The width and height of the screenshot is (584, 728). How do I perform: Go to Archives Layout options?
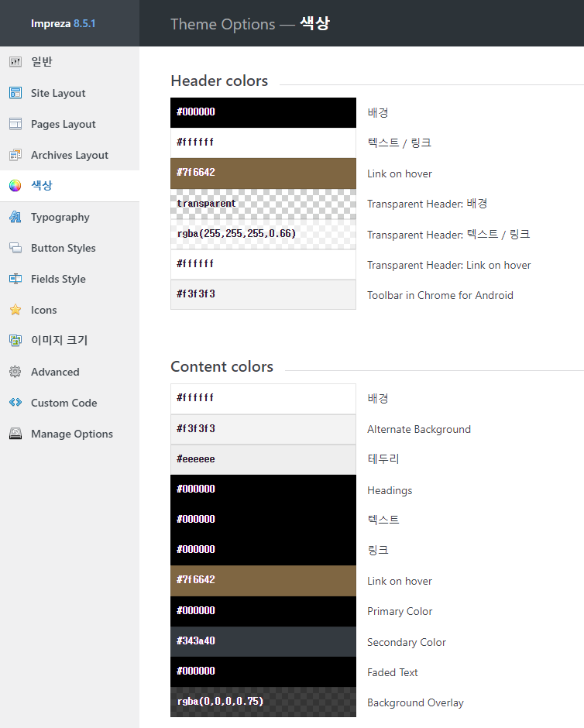(x=70, y=155)
